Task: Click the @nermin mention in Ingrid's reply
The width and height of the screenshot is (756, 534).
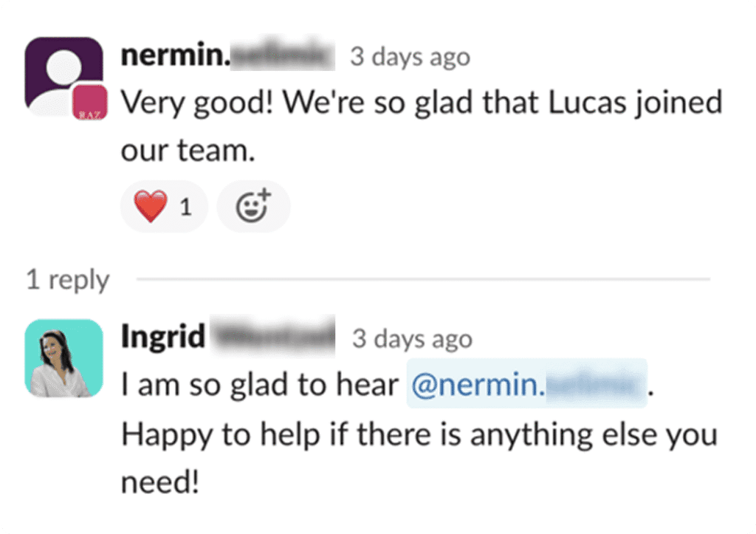Action: [526, 384]
